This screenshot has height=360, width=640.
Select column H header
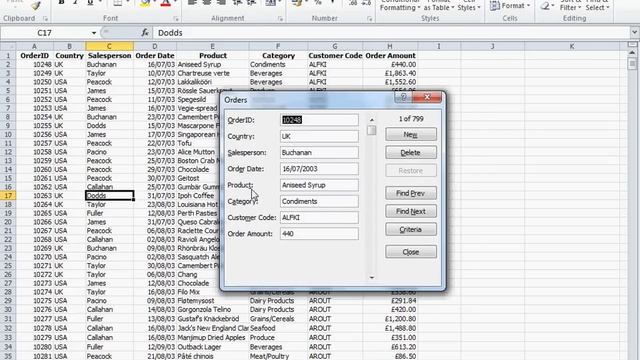pos(390,46)
